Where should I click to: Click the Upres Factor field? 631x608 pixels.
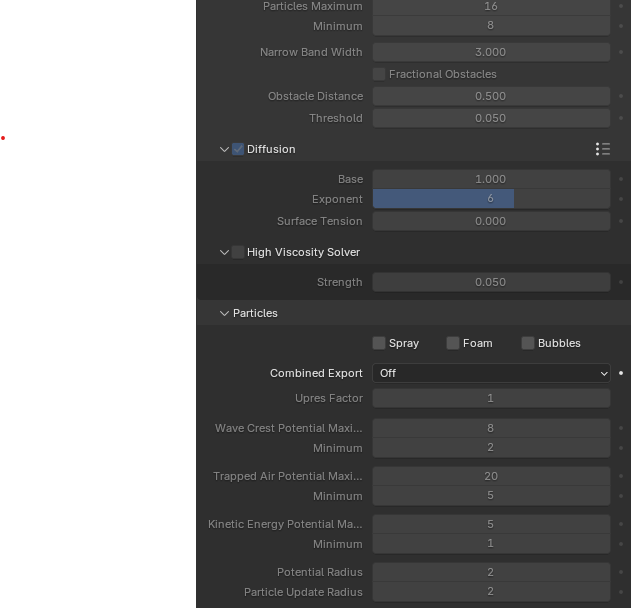[x=491, y=398]
